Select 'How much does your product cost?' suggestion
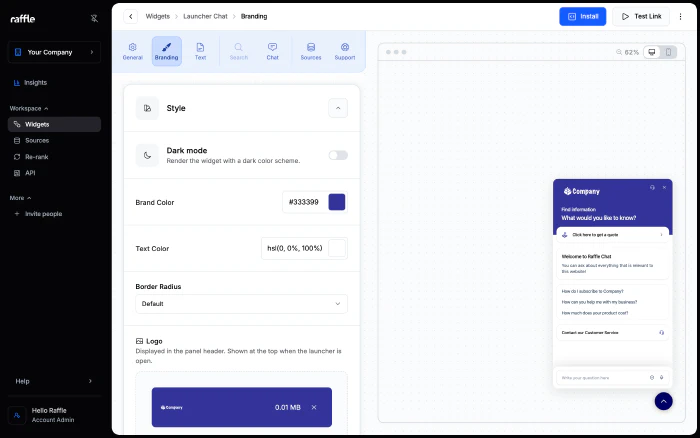This screenshot has width=700, height=438. point(595,313)
